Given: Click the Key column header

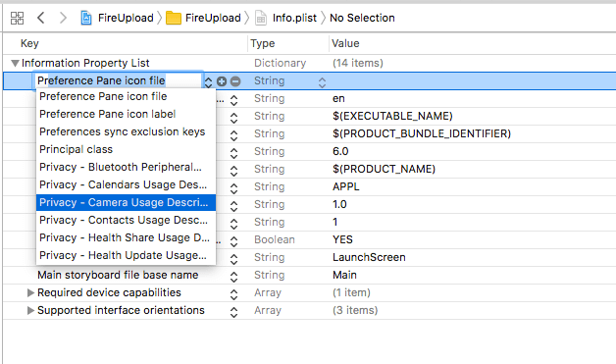Looking at the screenshot, I should pos(29,43).
